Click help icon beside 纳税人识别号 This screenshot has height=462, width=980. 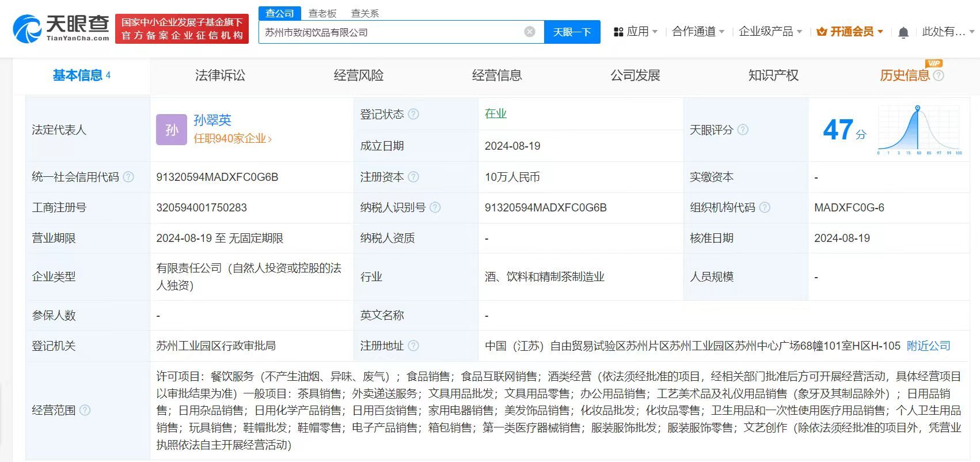(x=435, y=207)
